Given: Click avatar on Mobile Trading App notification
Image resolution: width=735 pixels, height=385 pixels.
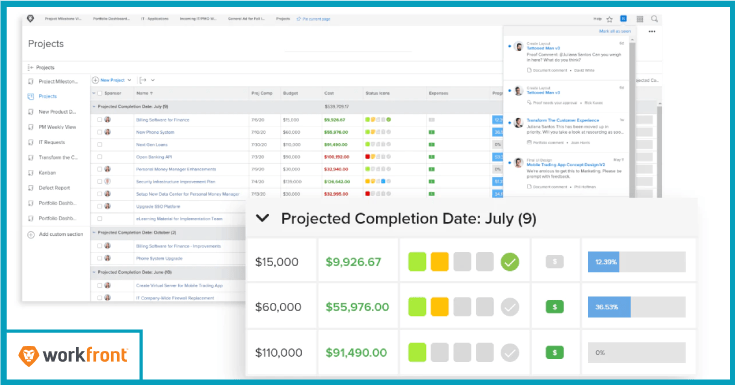Looking at the screenshot, I should click(x=518, y=163).
